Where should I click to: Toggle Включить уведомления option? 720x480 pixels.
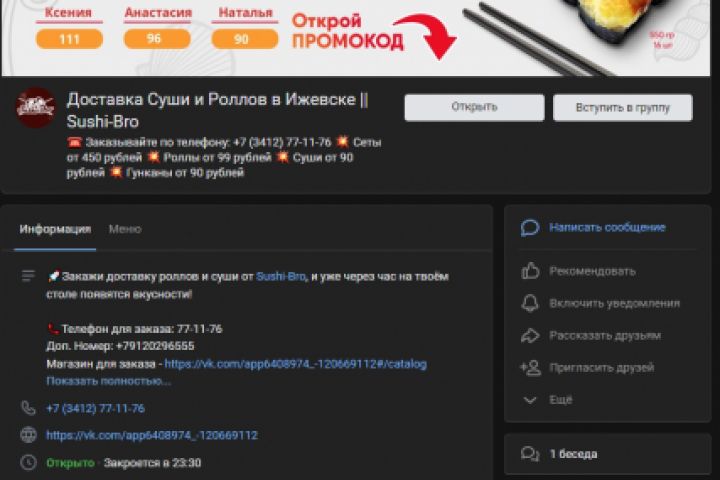[614, 304]
